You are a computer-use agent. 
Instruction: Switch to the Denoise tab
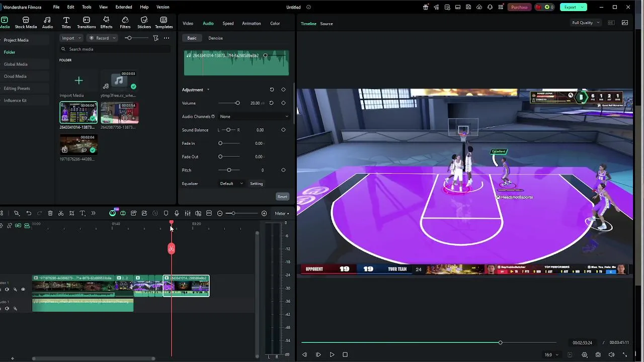pos(215,38)
